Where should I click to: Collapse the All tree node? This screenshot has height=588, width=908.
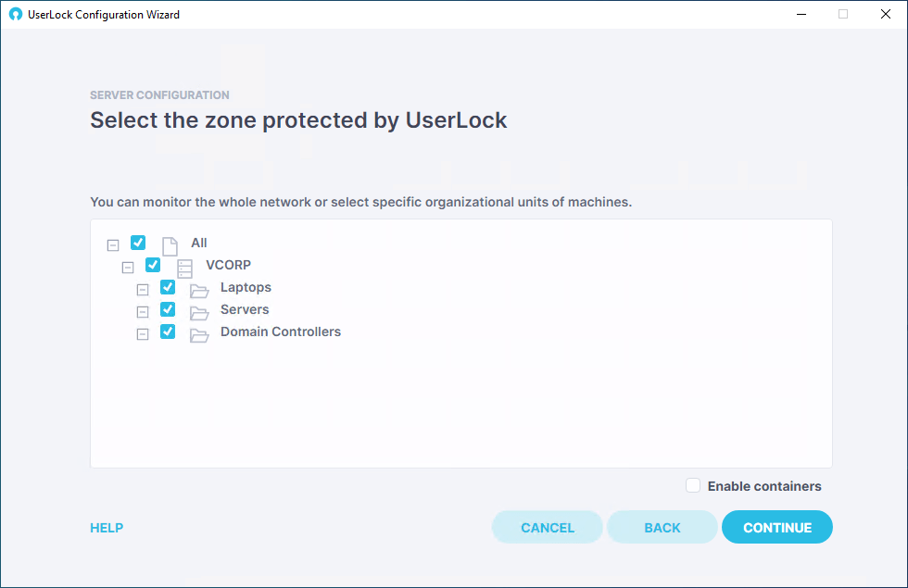[x=113, y=245]
